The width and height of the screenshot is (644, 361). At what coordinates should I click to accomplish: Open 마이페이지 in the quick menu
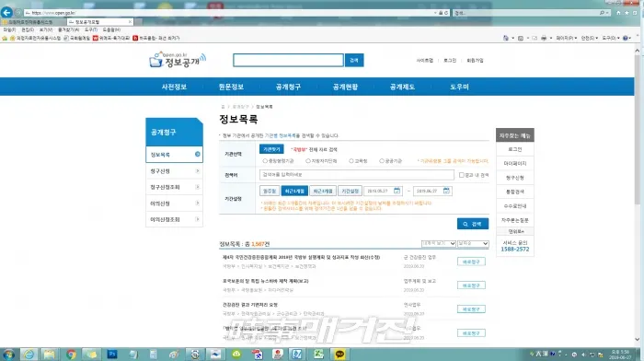coord(515,163)
